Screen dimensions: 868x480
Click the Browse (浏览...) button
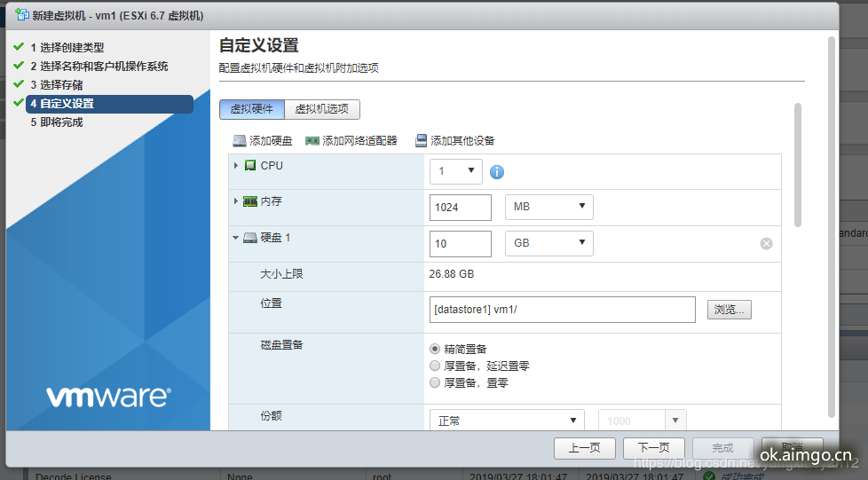click(x=730, y=310)
